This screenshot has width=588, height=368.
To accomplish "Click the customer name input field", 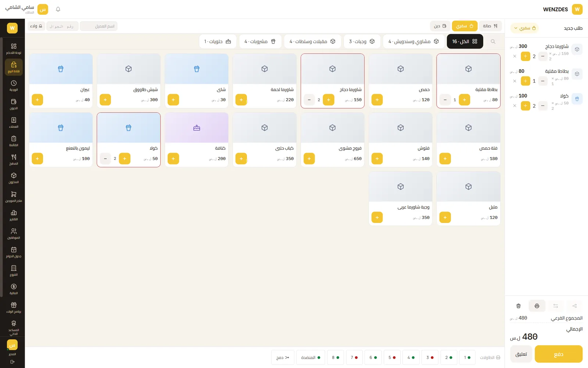I will coord(98,26).
